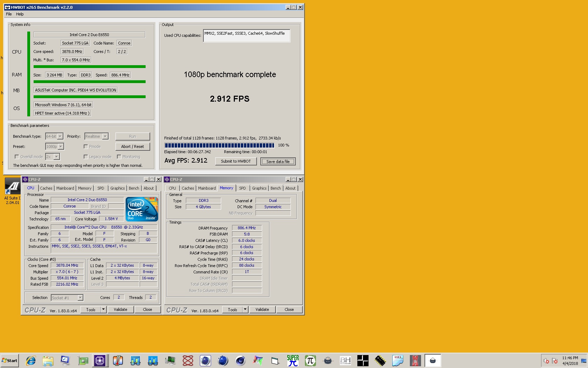Toggle the Overkill mode checkbox
Screen dimensions: 588x368
tap(16, 157)
